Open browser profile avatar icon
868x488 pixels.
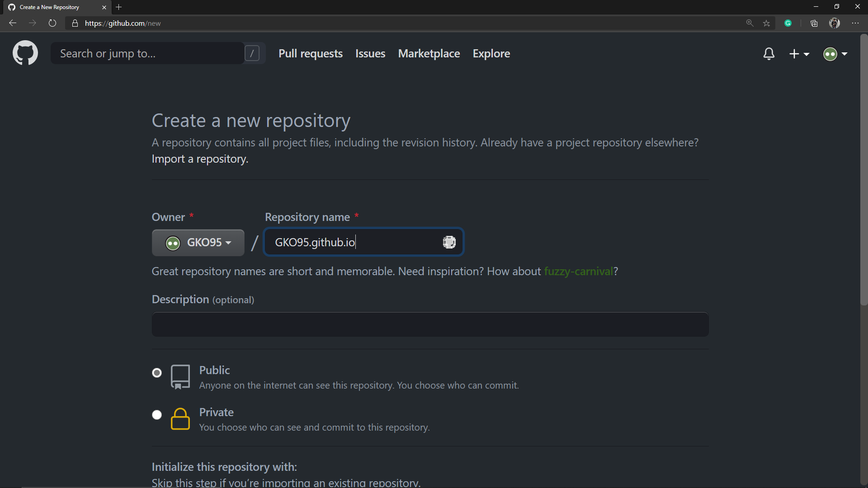click(835, 23)
